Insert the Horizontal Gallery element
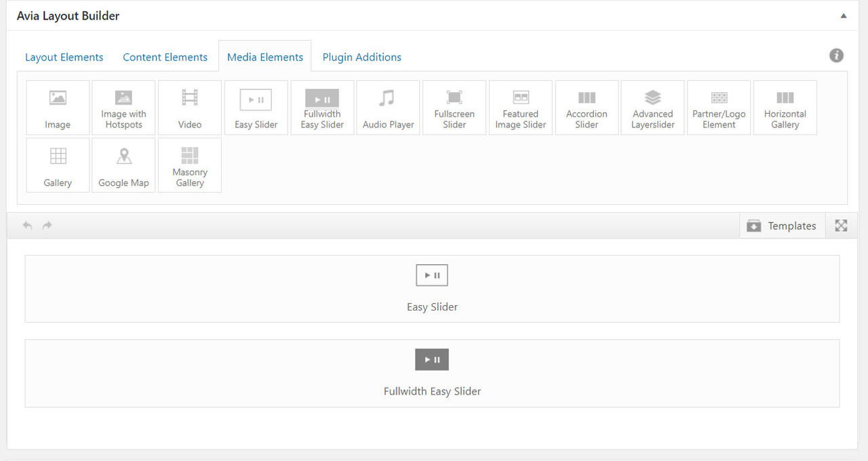The width and height of the screenshot is (868, 461). tap(785, 108)
